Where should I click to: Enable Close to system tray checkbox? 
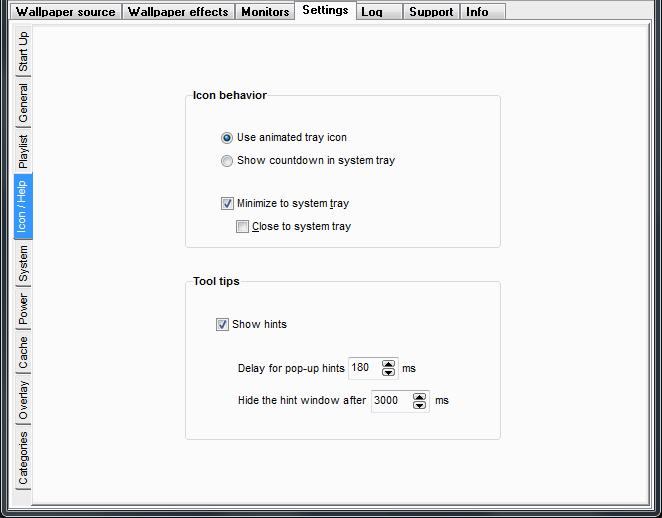click(242, 227)
